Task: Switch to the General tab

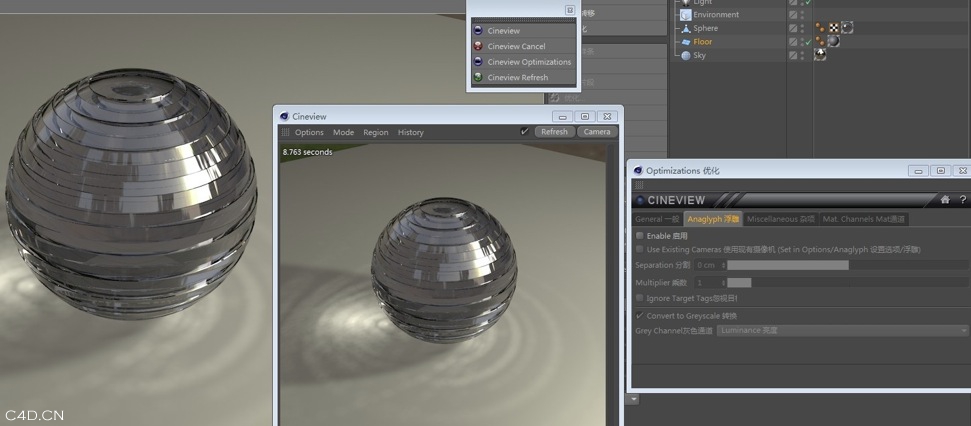Action: (657, 219)
